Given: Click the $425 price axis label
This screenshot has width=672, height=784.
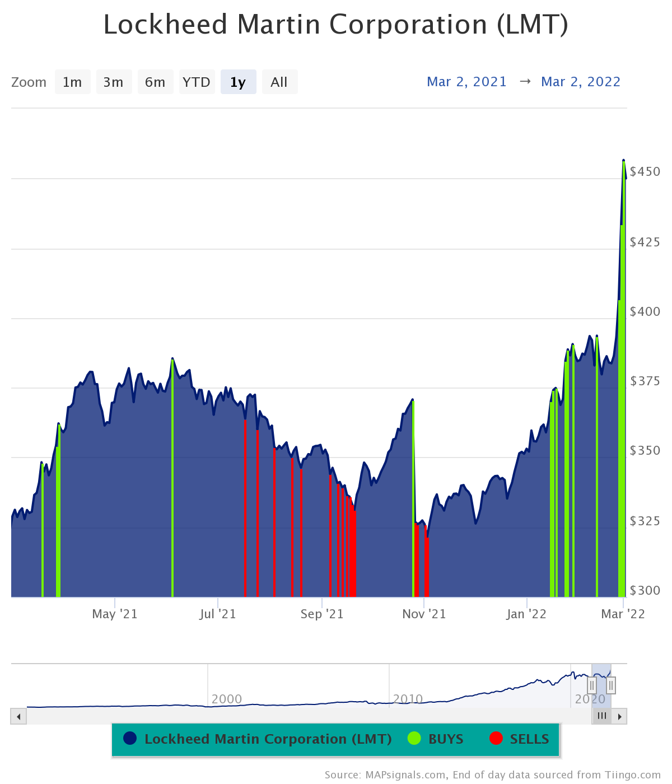Looking at the screenshot, I should [645, 242].
